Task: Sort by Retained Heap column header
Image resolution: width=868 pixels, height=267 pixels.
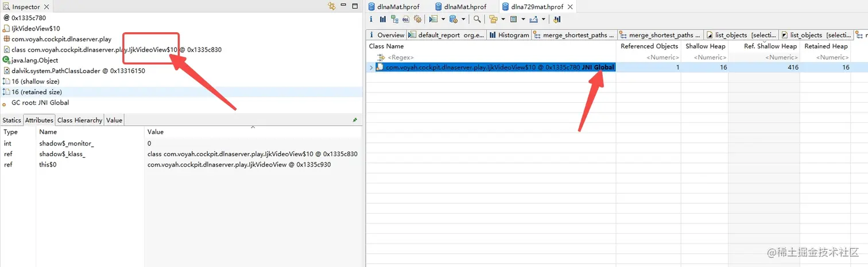Action: click(826, 46)
